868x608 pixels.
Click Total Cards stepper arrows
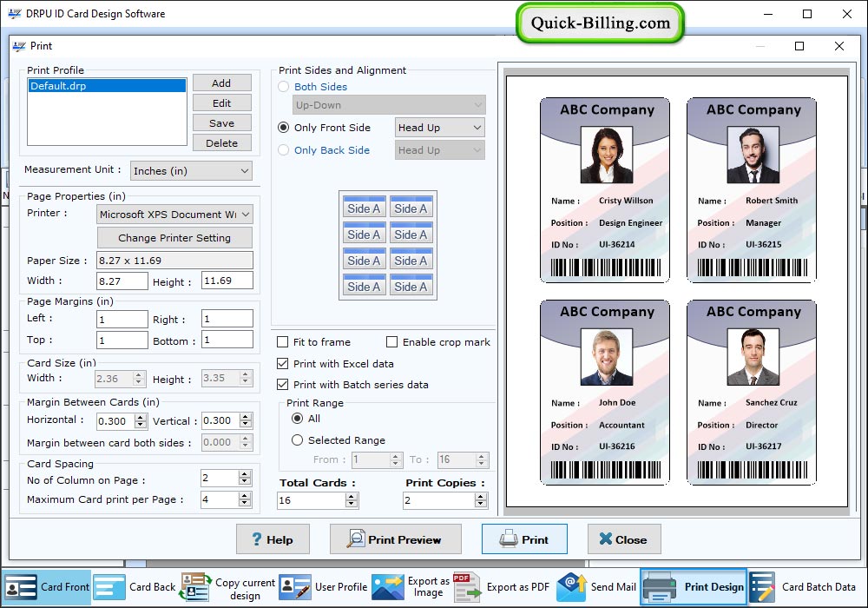pos(352,500)
